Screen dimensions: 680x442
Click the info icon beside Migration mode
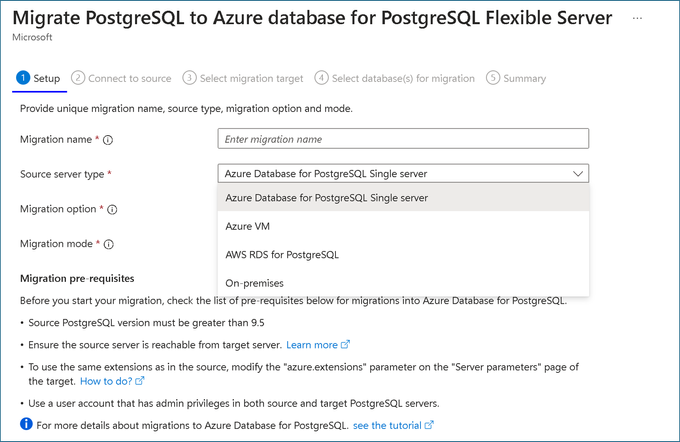coord(109,244)
